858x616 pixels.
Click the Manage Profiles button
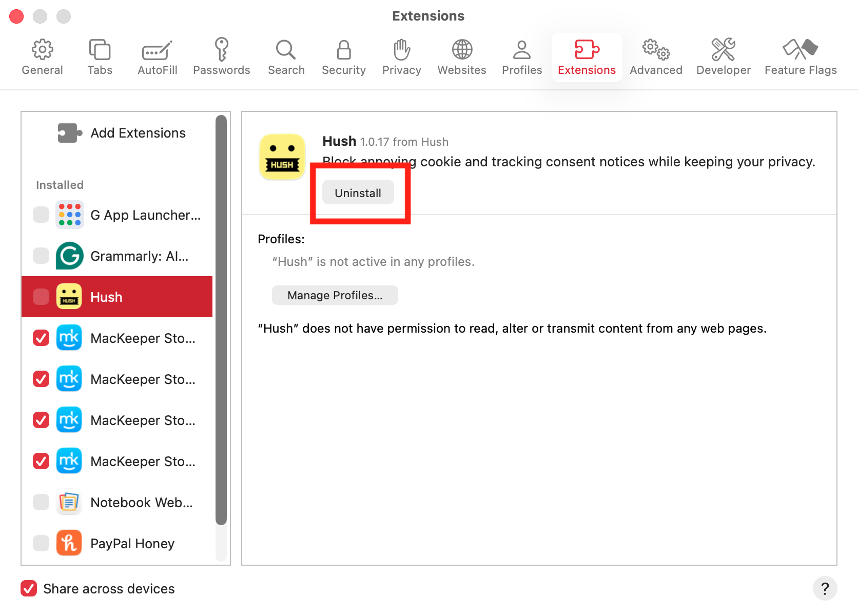[x=335, y=295]
